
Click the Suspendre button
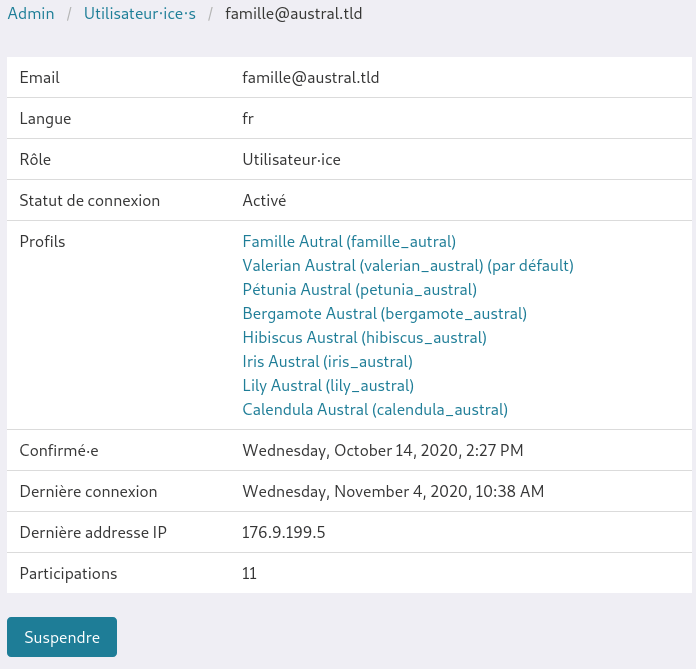coord(62,637)
